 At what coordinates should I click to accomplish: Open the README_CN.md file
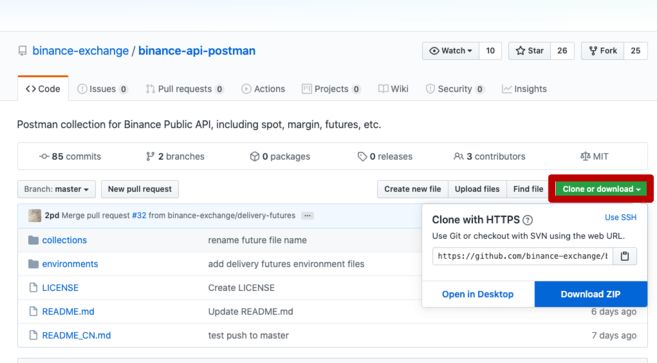pos(76,335)
